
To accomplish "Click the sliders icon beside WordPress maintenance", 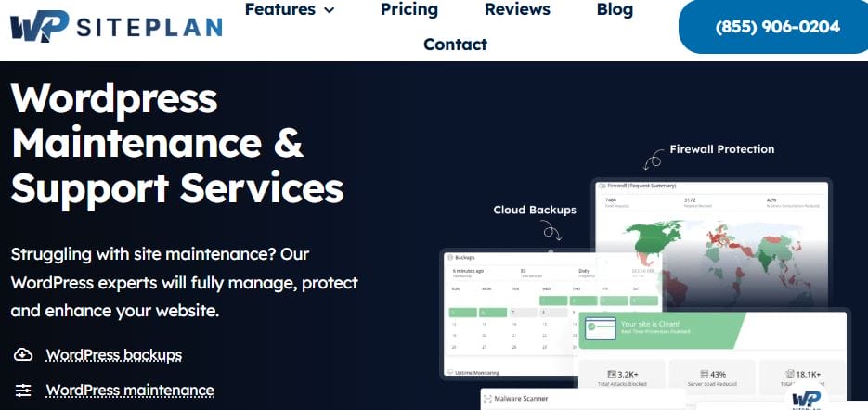I will pyautogui.click(x=23, y=391).
